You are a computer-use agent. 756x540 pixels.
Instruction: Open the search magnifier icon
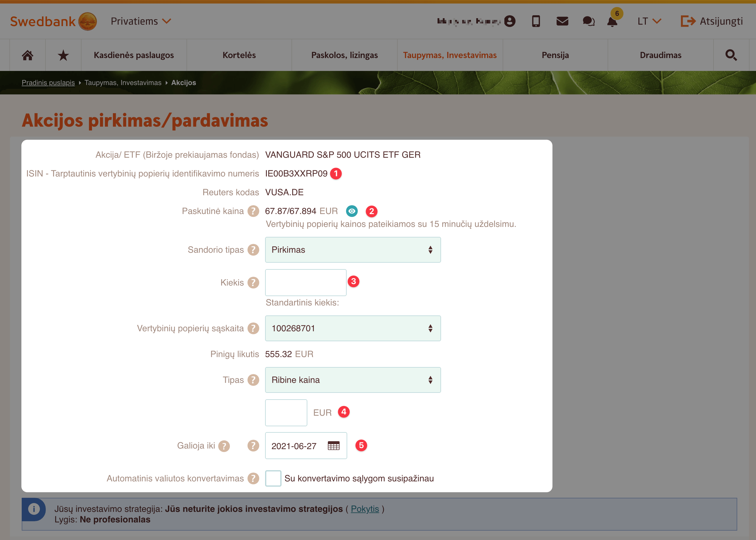731,55
